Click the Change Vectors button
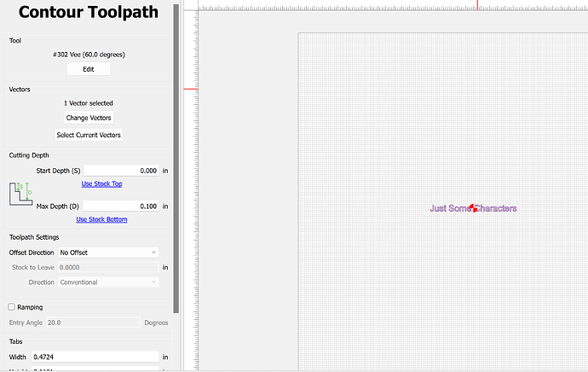 (89, 118)
